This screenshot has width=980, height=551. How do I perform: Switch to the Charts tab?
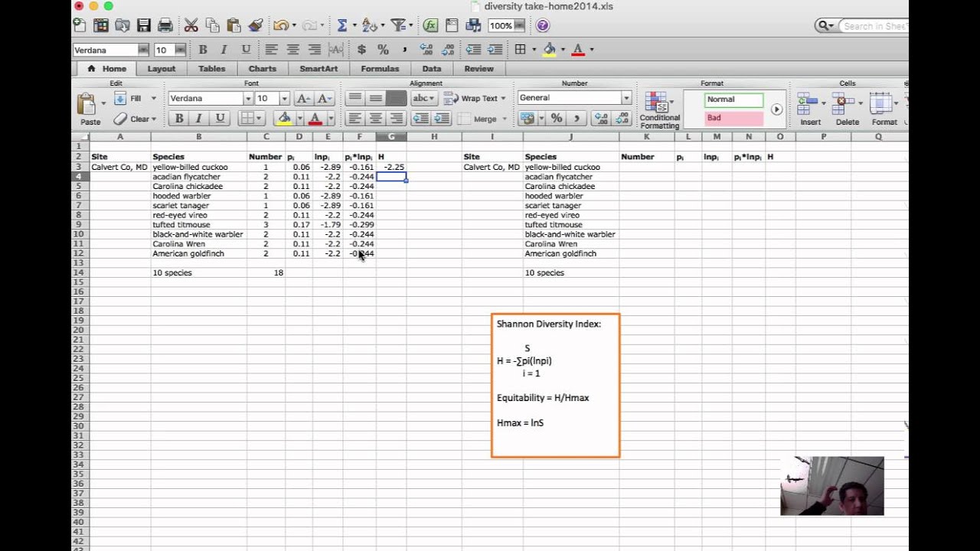pyautogui.click(x=263, y=68)
